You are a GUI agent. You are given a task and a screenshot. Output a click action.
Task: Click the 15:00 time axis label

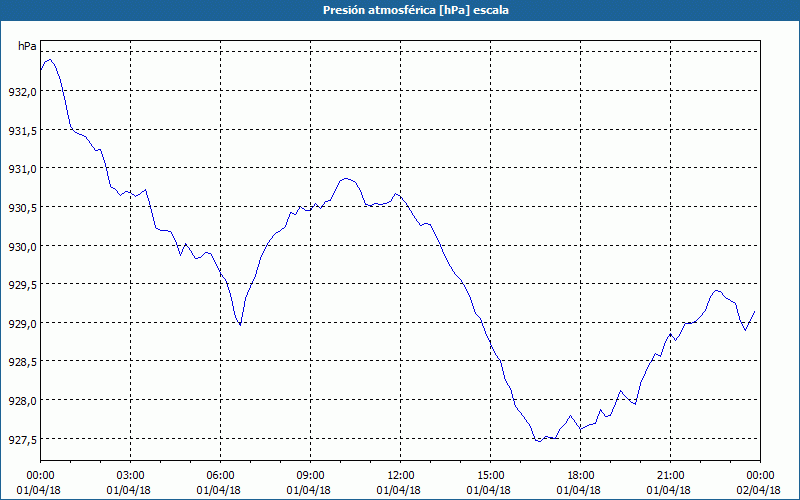pos(490,476)
